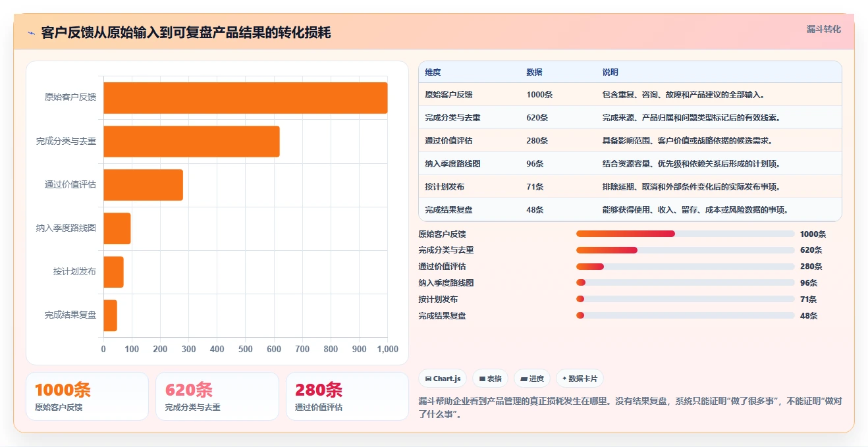868x447 pixels.
Task: Click the 1000条 原始客户反馈 stat card
Action: [x=87, y=396]
